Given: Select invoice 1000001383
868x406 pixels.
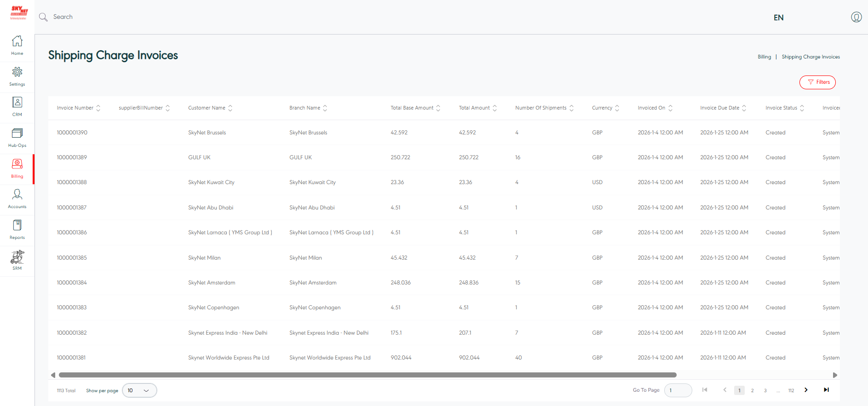Looking at the screenshot, I should (72, 307).
